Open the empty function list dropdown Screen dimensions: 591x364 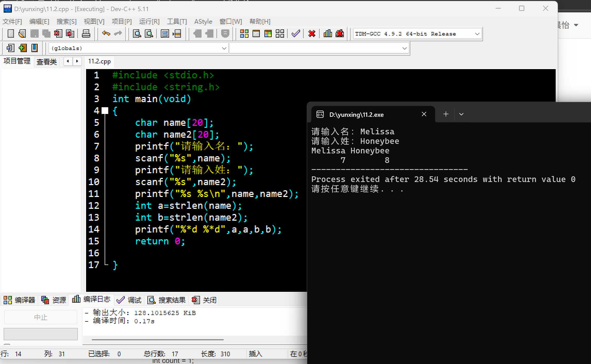(x=404, y=48)
